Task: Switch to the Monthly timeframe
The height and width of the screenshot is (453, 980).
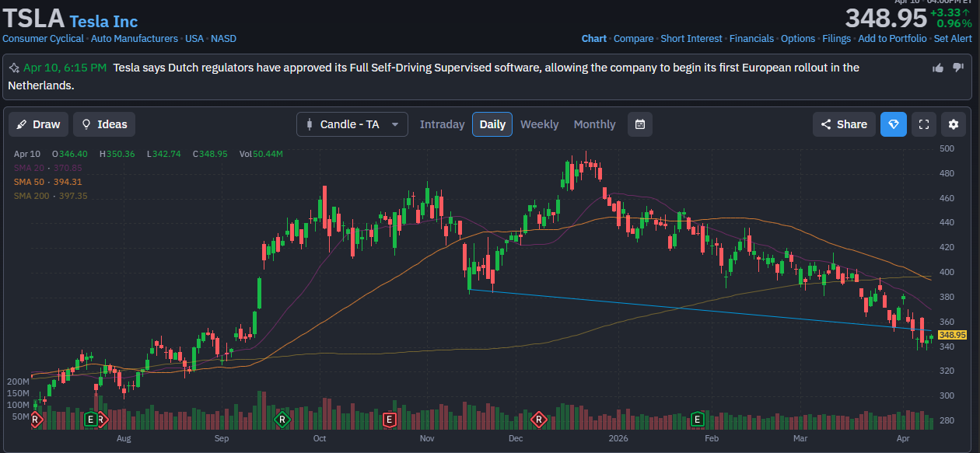Action: click(594, 124)
